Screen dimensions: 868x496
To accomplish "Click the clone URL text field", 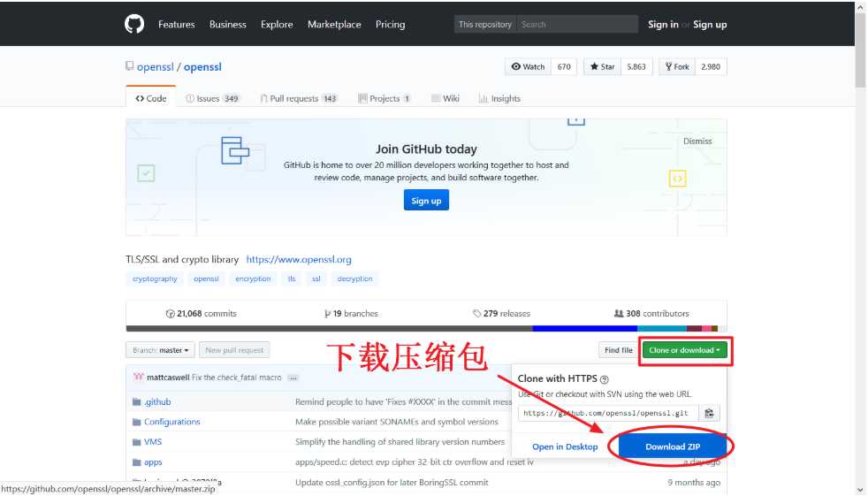I will (x=608, y=413).
